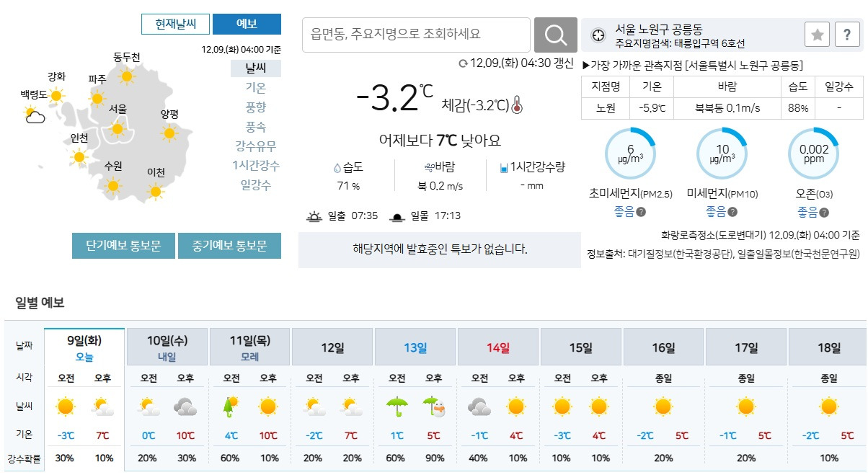Click the 초미세먼지 6 µg/m³ gauge
The image size is (868, 475).
pos(630,154)
